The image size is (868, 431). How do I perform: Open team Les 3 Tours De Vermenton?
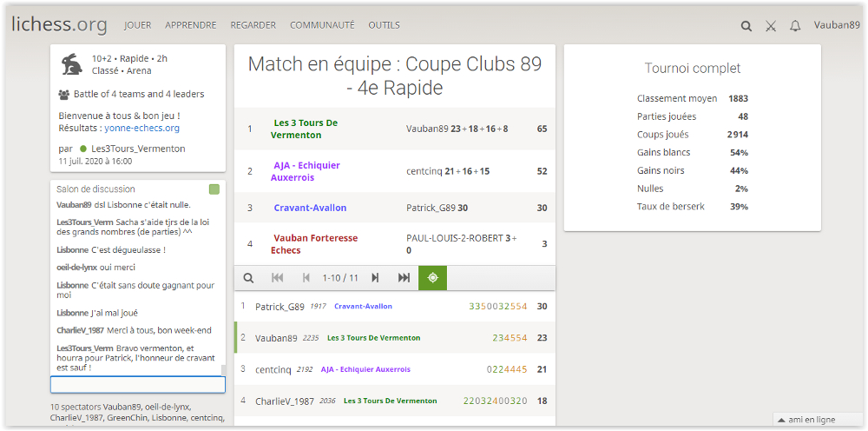304,129
